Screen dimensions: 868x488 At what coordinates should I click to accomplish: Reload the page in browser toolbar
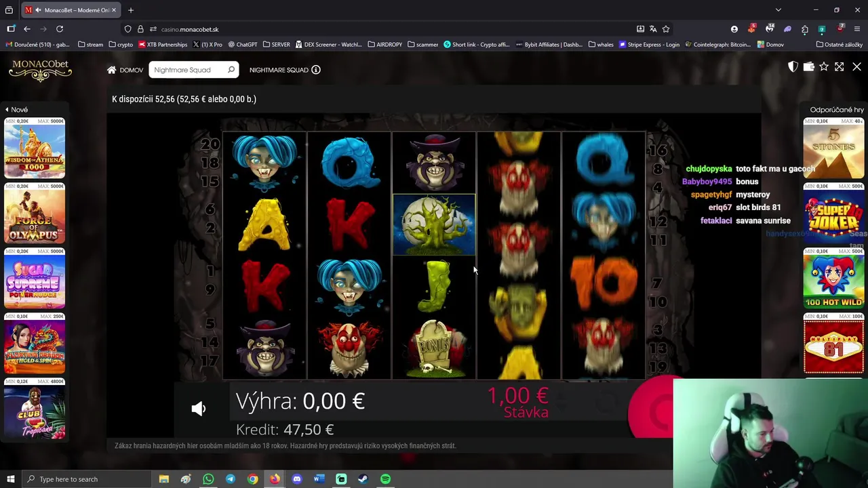(60, 29)
